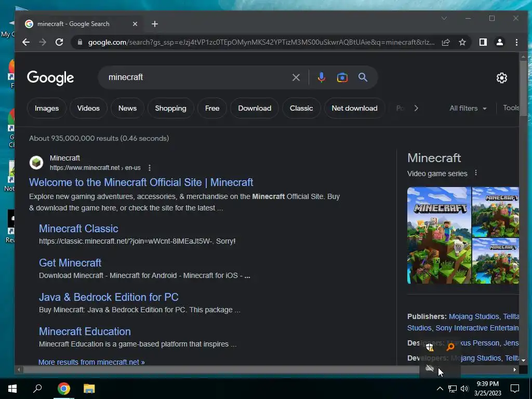Apply the Download search chip

[255, 108]
